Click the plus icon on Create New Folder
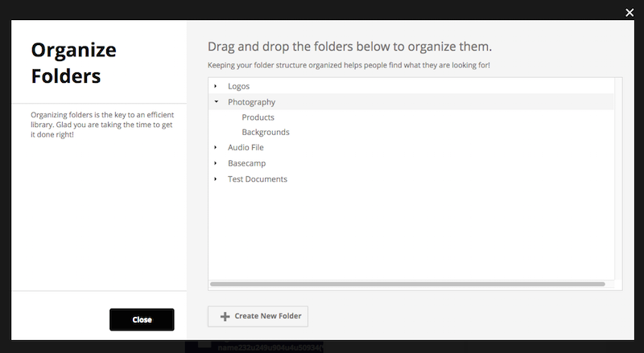The width and height of the screenshot is (644, 353). pos(225,317)
